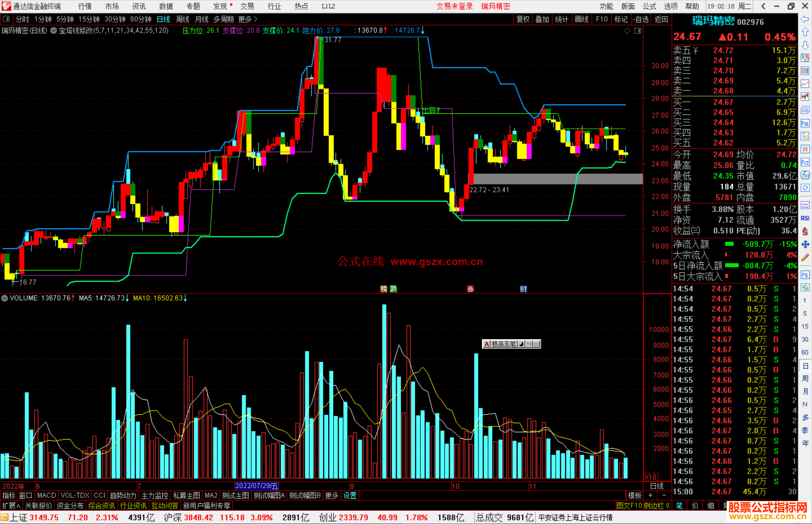Viewport: 812px width, 524px height.
Task: Open the 公式 menu
Action: (x=649, y=6)
